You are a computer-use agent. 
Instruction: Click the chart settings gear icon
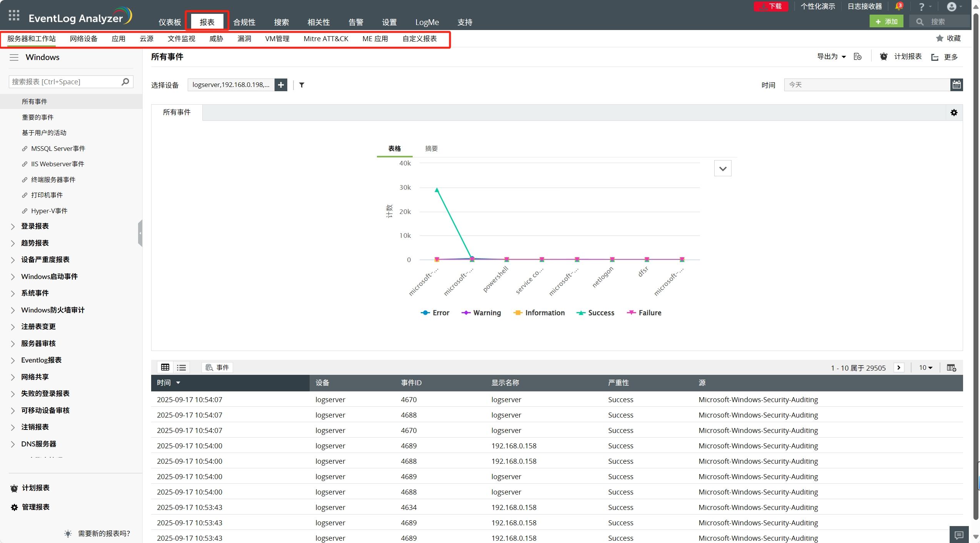(954, 112)
